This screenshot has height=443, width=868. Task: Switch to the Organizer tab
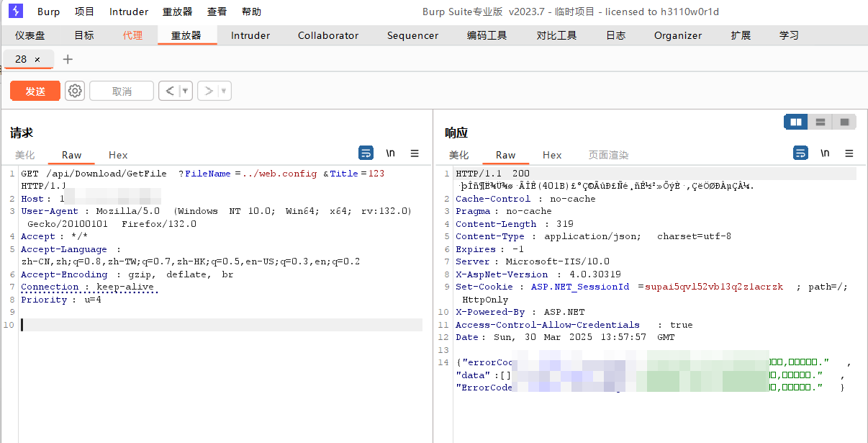[x=678, y=35]
